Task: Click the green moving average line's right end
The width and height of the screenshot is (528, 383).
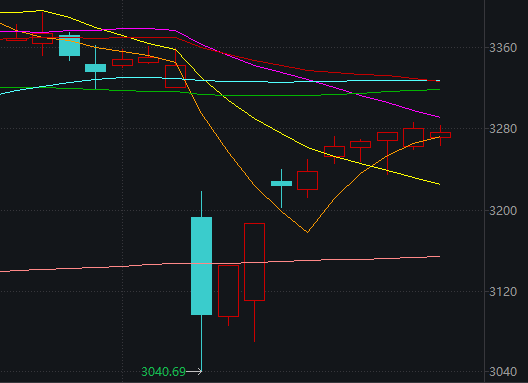Action: [438, 90]
